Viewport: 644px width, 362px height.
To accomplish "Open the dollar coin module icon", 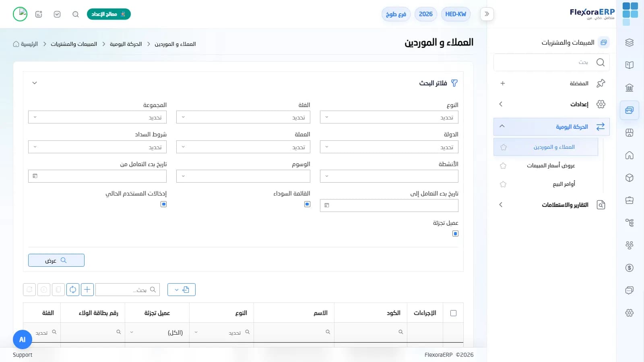I will (x=630, y=268).
